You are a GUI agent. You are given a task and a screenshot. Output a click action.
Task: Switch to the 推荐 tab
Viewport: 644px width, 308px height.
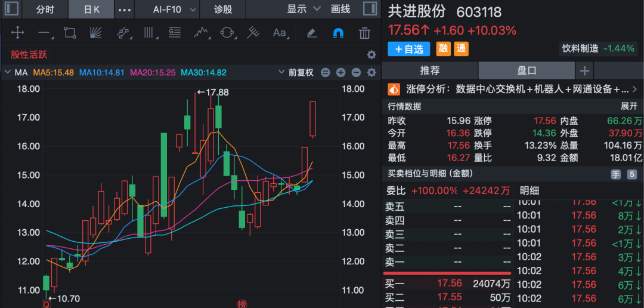tap(429, 70)
